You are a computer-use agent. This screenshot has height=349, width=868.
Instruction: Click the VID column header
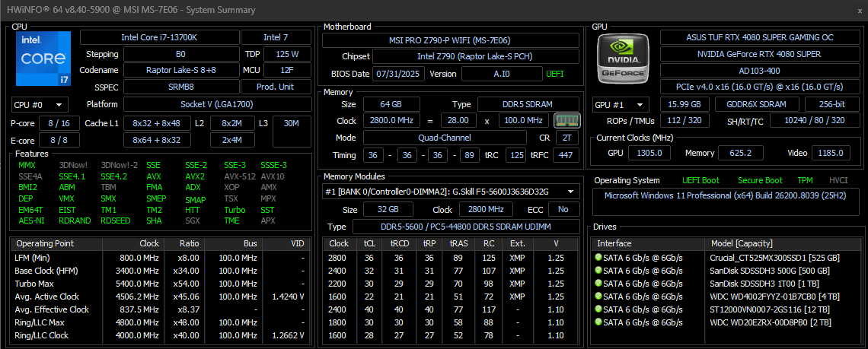(285, 243)
